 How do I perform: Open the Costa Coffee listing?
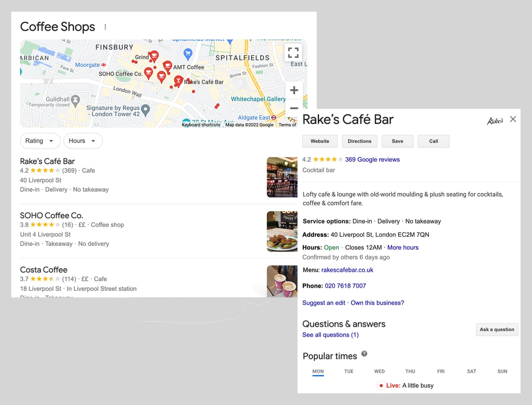click(44, 269)
